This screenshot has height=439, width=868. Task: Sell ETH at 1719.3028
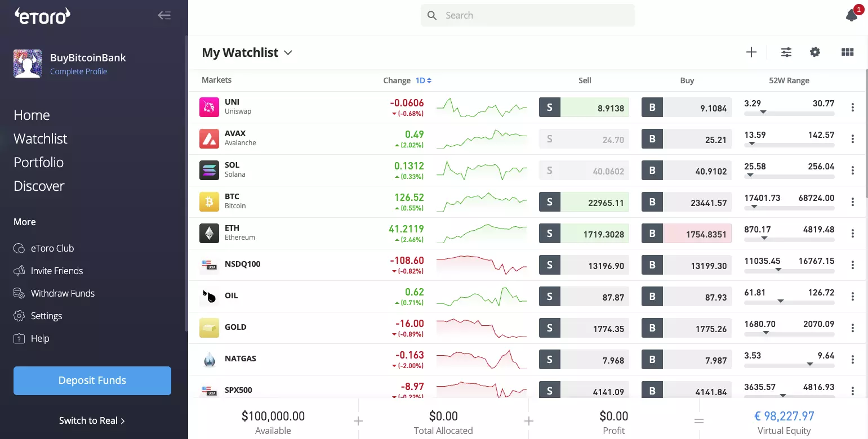(584, 234)
